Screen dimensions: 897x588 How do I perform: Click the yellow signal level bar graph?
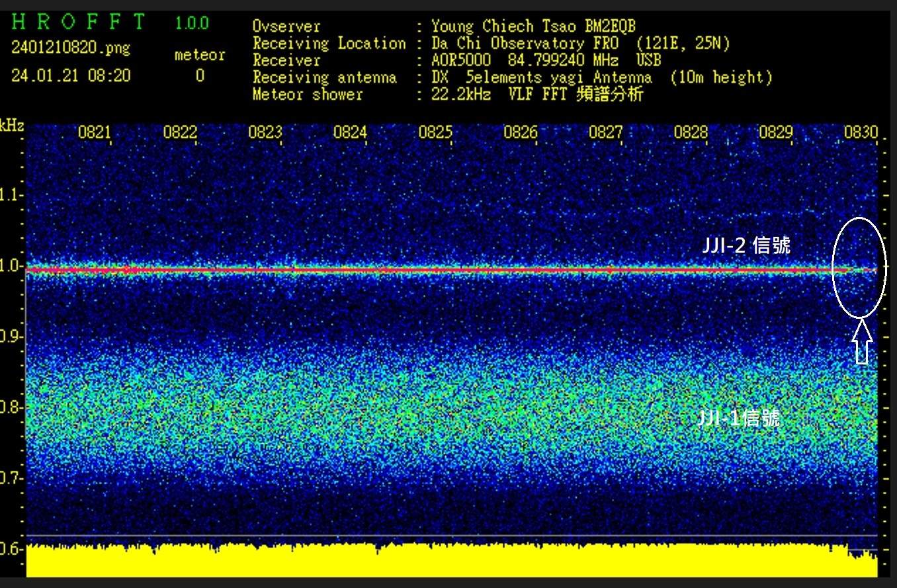[430, 561]
